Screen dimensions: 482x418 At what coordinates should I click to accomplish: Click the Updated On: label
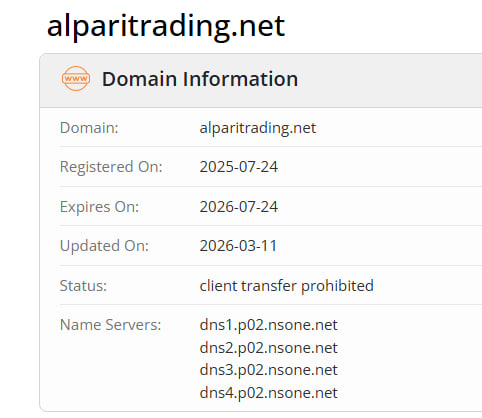tap(104, 246)
